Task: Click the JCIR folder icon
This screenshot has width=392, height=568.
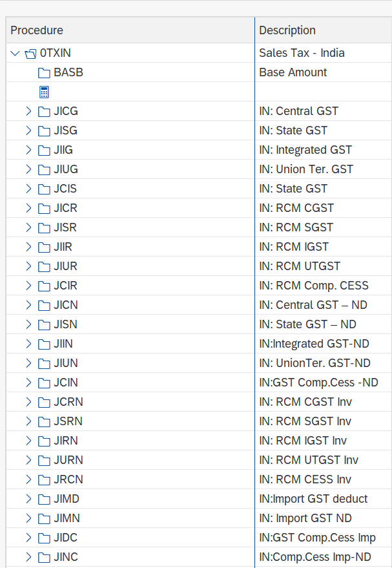Action: (x=44, y=286)
